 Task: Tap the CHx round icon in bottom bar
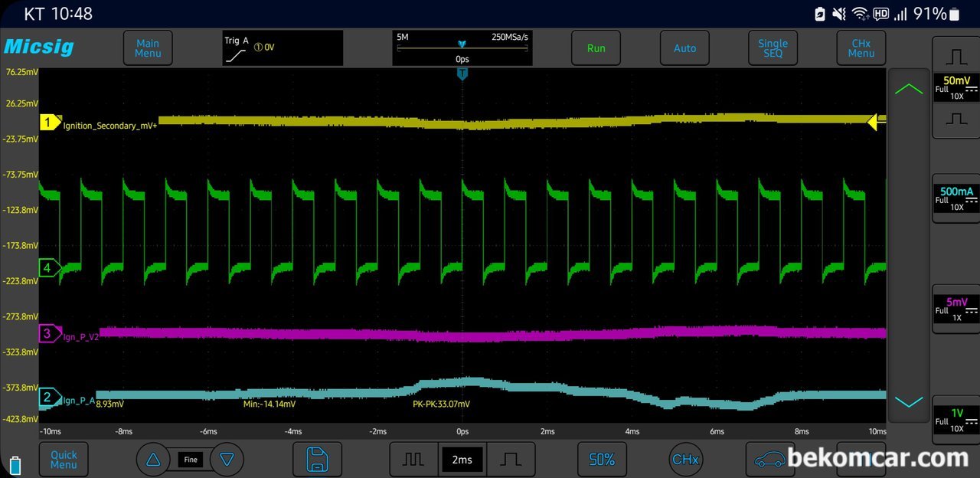(685, 460)
